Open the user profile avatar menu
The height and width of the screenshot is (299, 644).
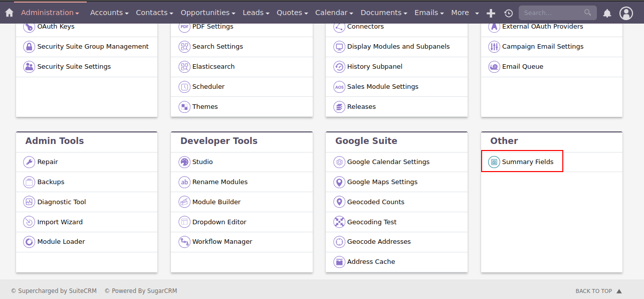point(626,13)
